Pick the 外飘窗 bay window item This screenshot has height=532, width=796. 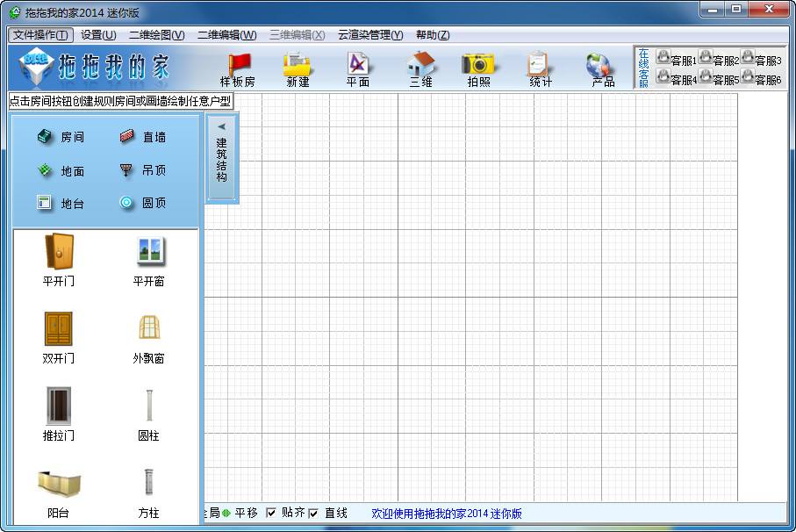148,338
